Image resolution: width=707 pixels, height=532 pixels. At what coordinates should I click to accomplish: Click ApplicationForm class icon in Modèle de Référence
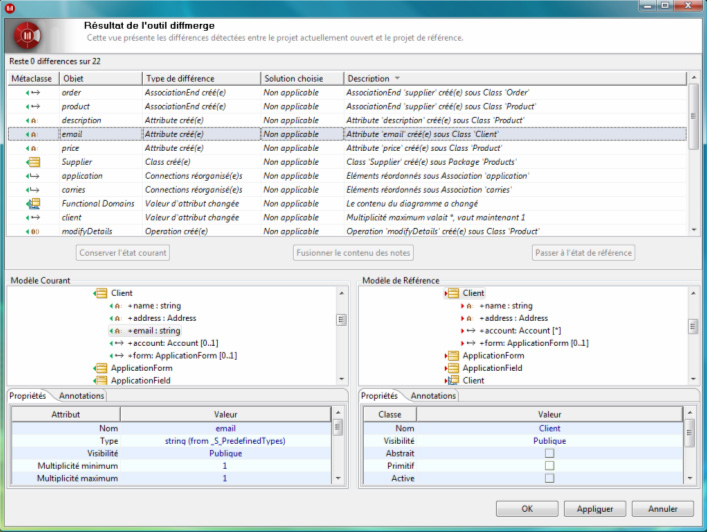coord(452,356)
